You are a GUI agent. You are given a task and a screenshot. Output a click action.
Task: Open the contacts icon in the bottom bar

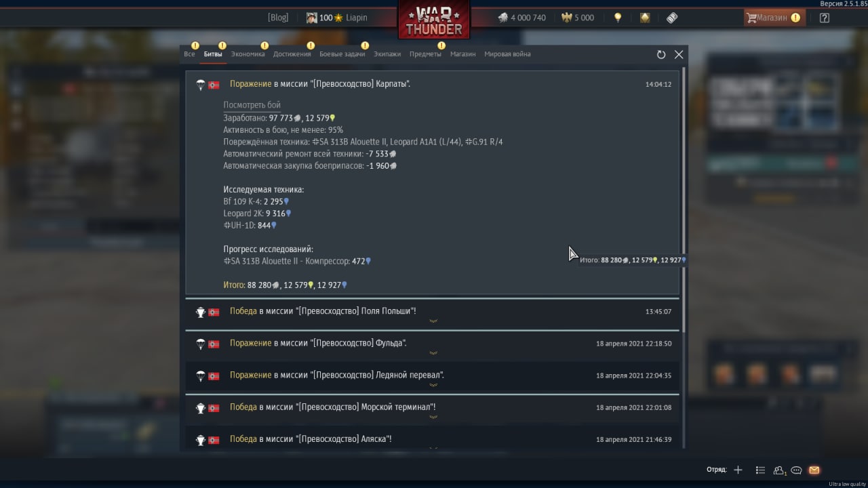coord(779,470)
